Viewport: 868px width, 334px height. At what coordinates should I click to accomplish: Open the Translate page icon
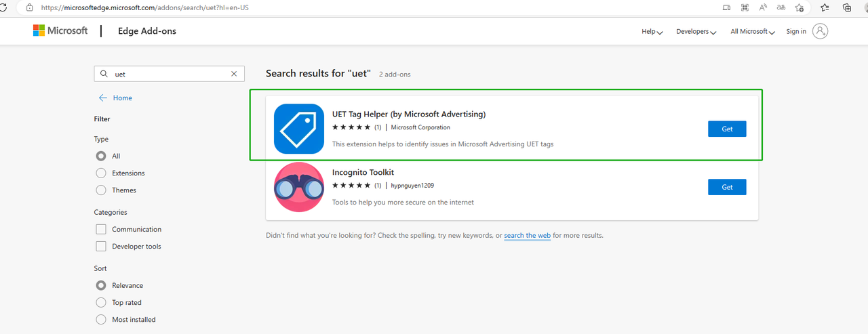point(781,7)
